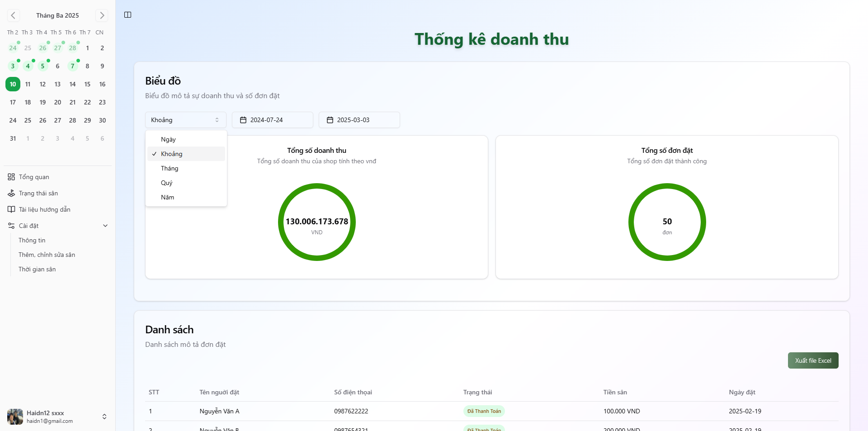
Task: Pick Quý in the dropdown list
Action: 167,183
